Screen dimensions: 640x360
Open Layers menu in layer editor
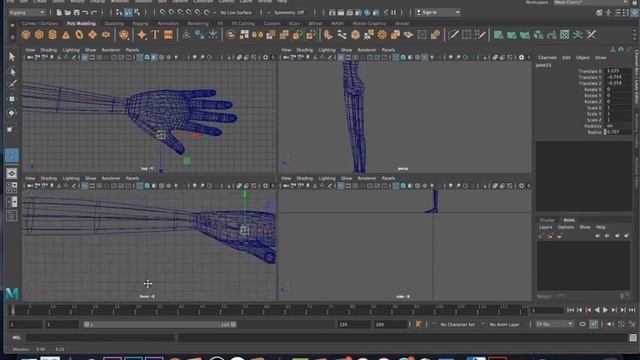coord(546,227)
